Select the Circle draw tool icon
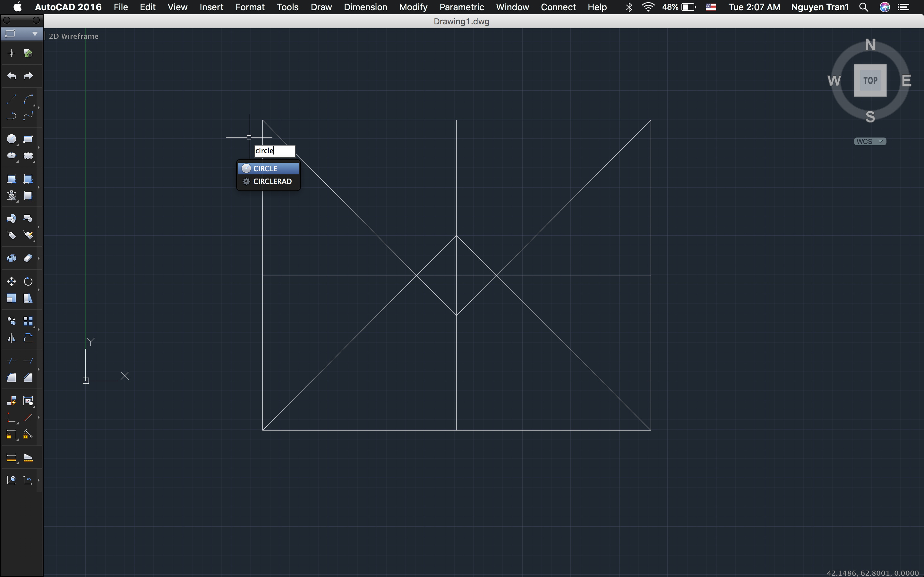 coord(12,139)
